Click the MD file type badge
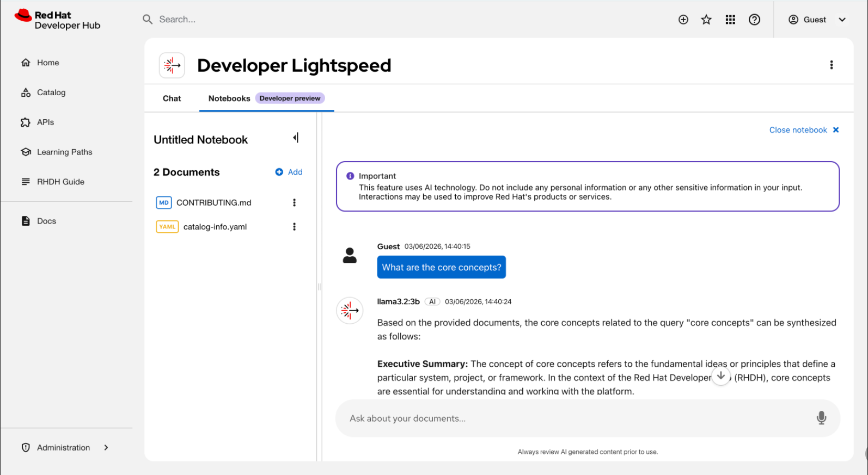Image resolution: width=868 pixels, height=475 pixels. [x=164, y=202]
